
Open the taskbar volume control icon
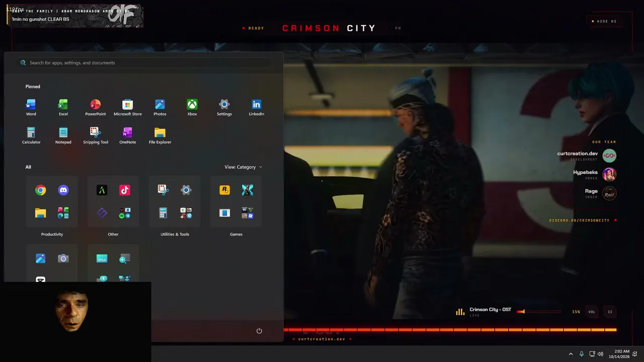tap(600, 354)
